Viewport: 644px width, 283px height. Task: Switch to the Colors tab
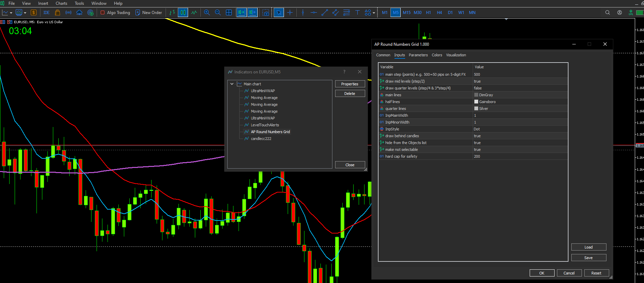(x=437, y=55)
